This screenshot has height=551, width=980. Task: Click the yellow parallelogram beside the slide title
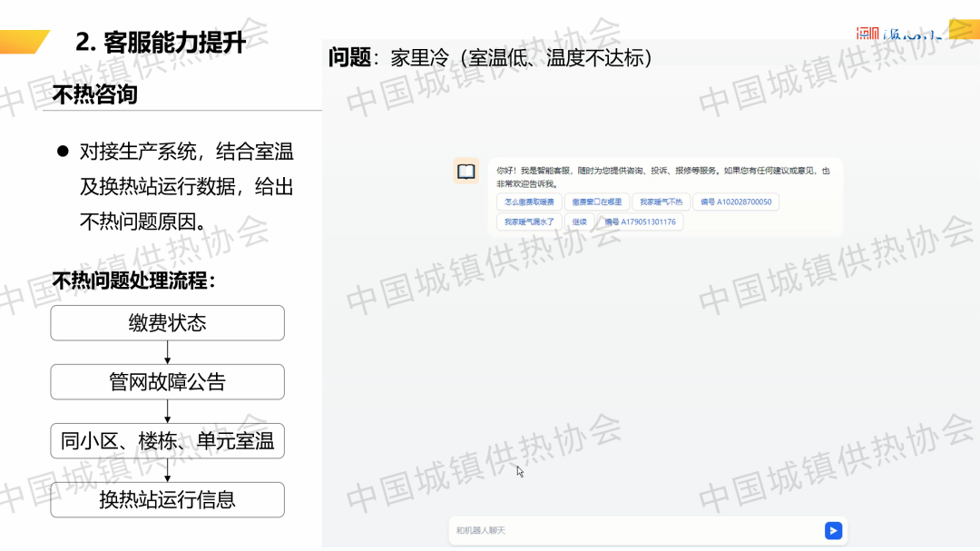[x=24, y=42]
